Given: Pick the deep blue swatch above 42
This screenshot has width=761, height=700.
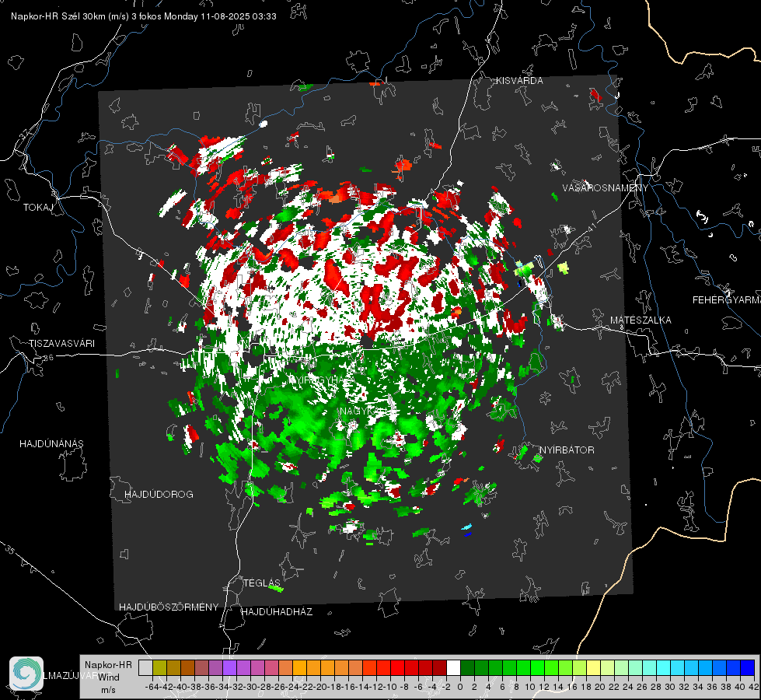Looking at the screenshot, I should [x=748, y=667].
